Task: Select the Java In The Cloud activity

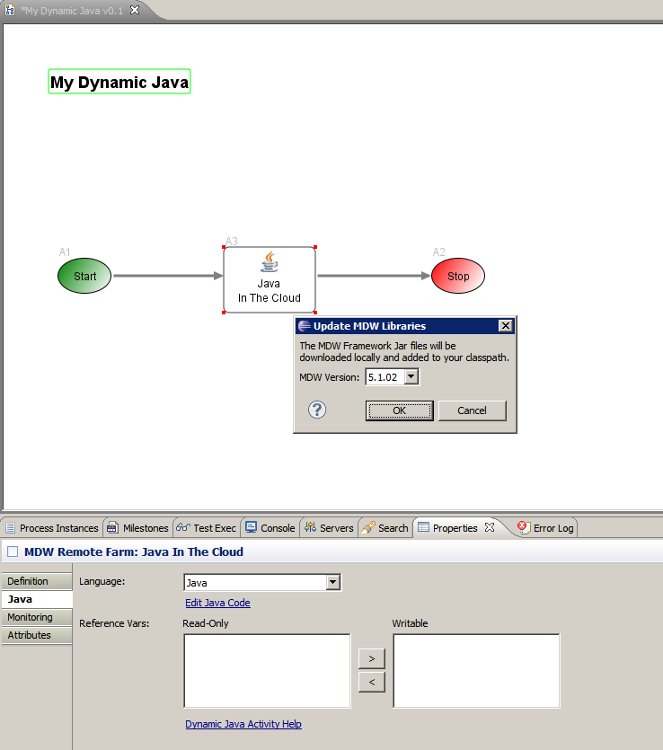Action: [269, 280]
